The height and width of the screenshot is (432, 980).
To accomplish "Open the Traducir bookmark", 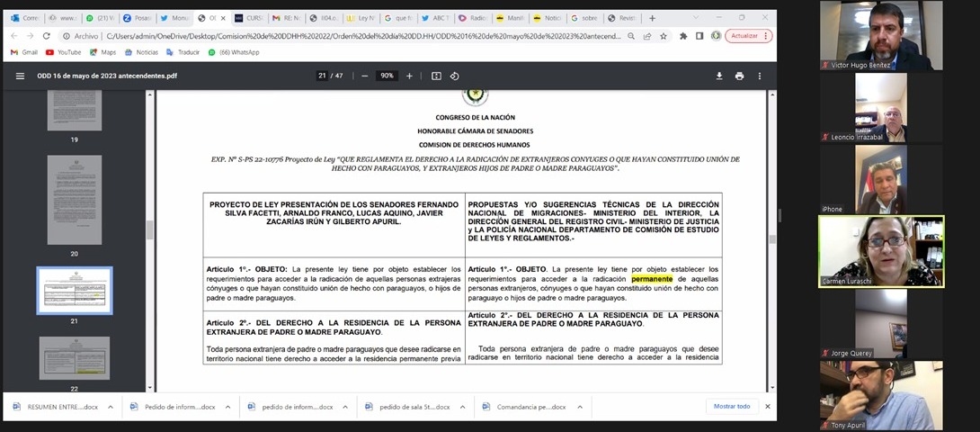I will [183, 52].
